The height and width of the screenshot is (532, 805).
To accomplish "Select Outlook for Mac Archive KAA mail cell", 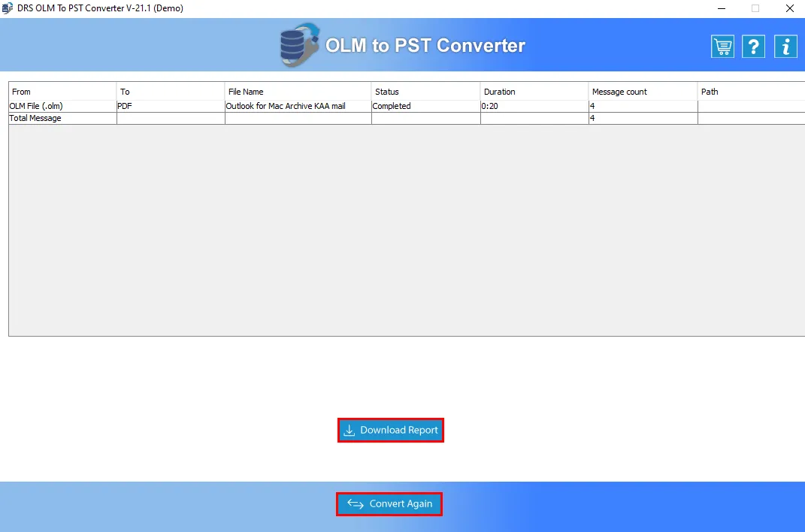I will pyautogui.click(x=298, y=106).
